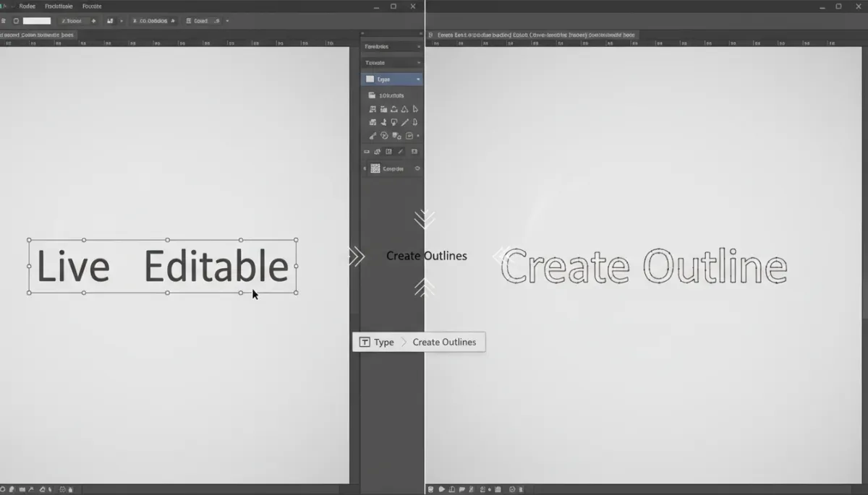Select the brush tool in the panel grid
This screenshot has height=495, width=868.
pyautogui.click(x=373, y=135)
